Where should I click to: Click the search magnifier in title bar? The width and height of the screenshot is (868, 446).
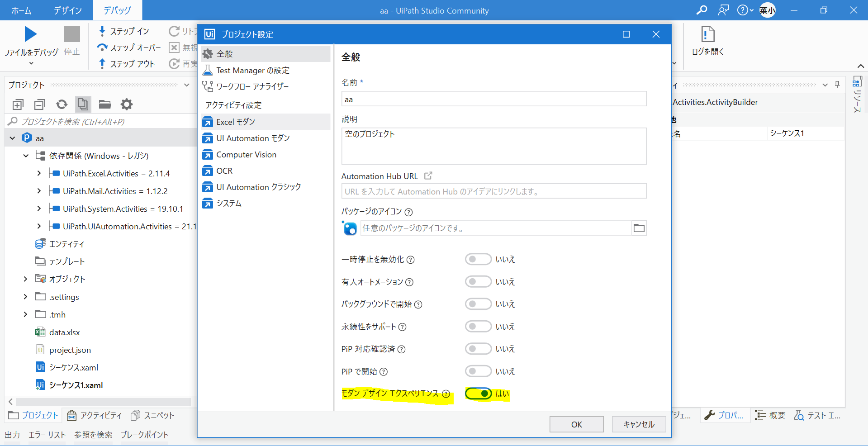point(702,10)
